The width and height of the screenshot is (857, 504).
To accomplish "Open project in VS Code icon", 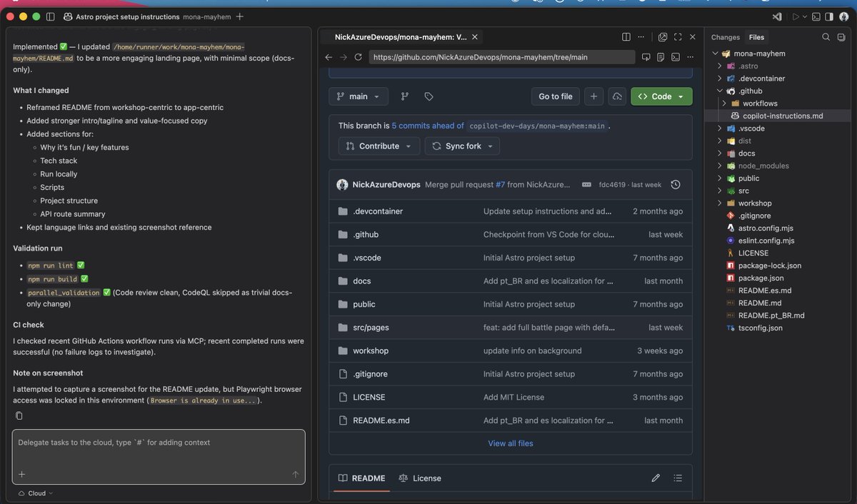I will [x=777, y=16].
